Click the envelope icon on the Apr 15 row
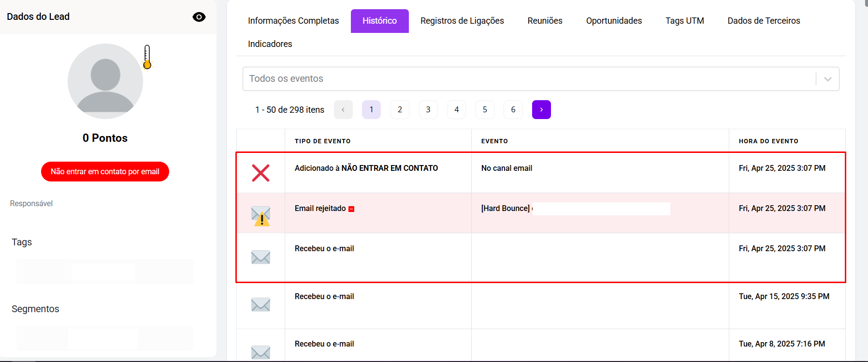 260,304
